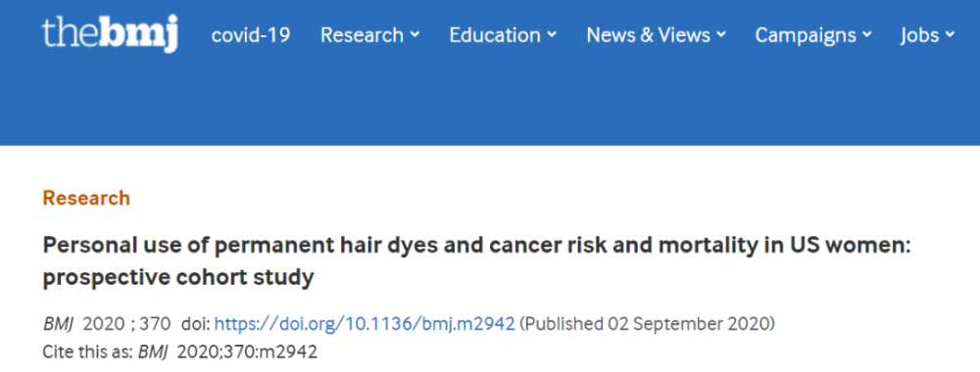The height and width of the screenshot is (372, 980).
Task: Expand the chevron next to Jobs
Action: [x=950, y=35]
